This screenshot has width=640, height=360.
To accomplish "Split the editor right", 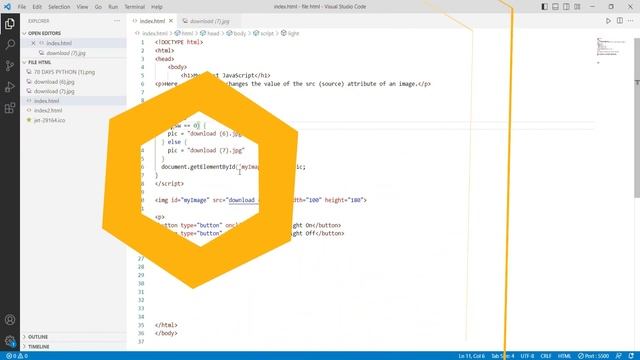I will [x=620, y=21].
